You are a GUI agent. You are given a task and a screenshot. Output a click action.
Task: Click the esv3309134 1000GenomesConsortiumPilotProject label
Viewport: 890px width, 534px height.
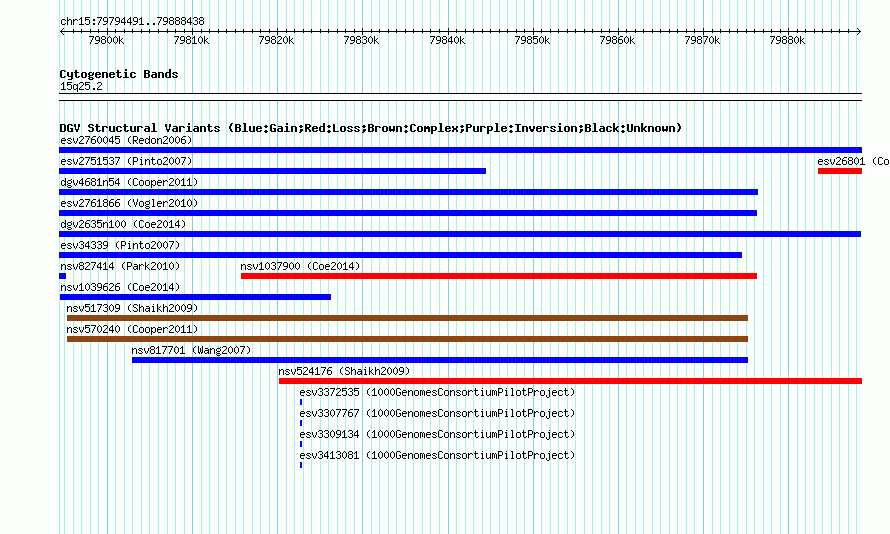pos(437,434)
